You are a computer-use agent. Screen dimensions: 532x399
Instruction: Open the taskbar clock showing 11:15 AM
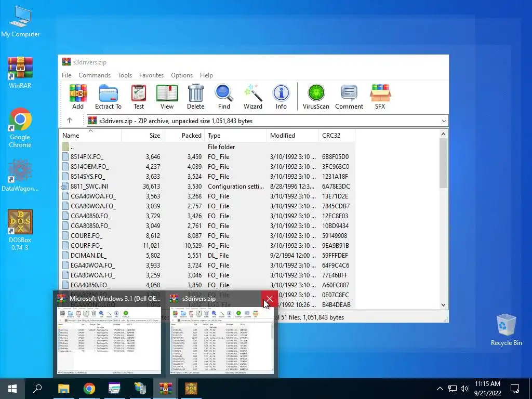pos(487,389)
